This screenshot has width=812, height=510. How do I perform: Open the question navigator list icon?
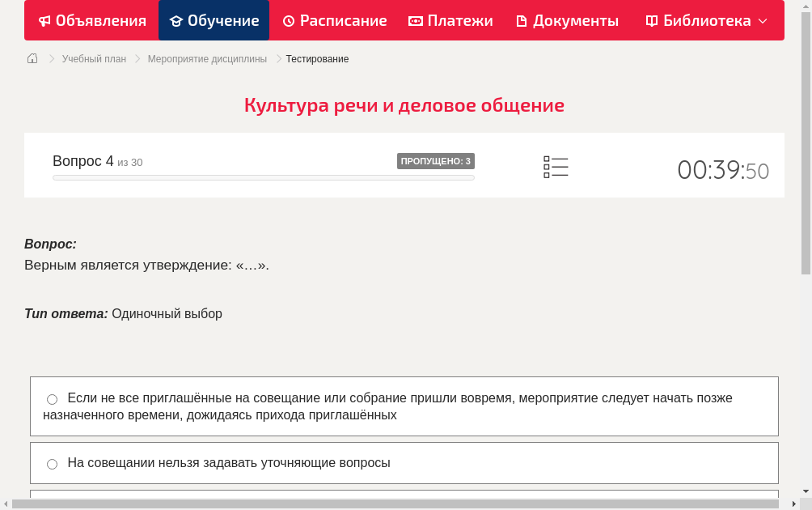[x=556, y=167]
